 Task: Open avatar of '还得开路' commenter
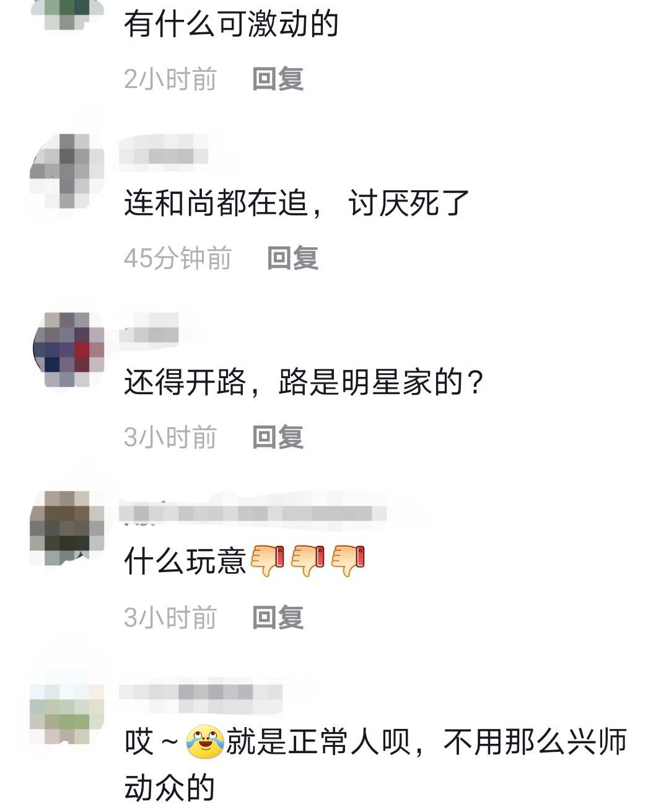(67, 350)
